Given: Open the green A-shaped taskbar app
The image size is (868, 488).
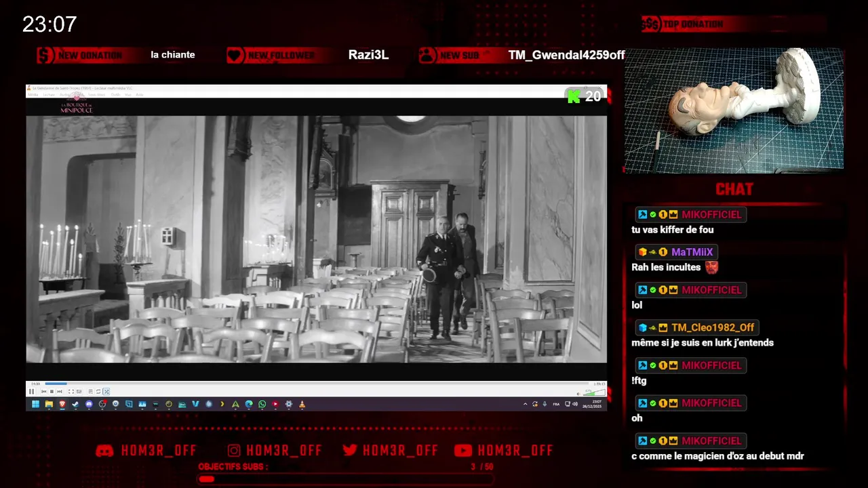Looking at the screenshot, I should (x=235, y=404).
